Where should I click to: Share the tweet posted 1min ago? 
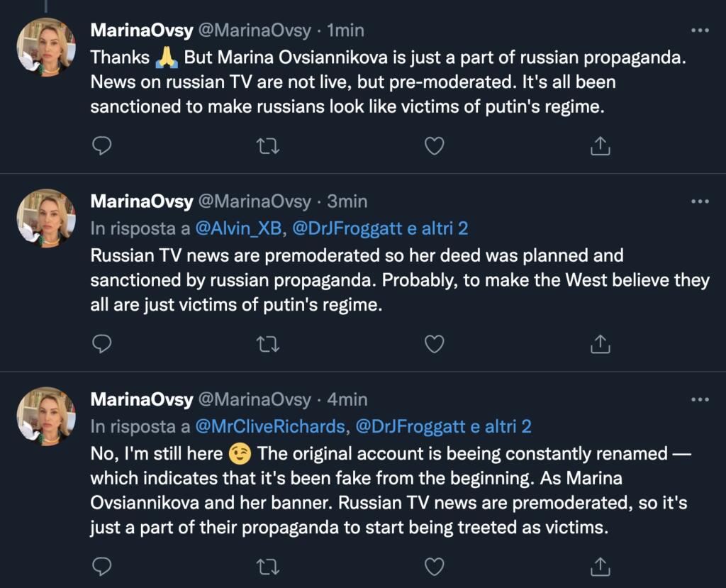(x=601, y=145)
